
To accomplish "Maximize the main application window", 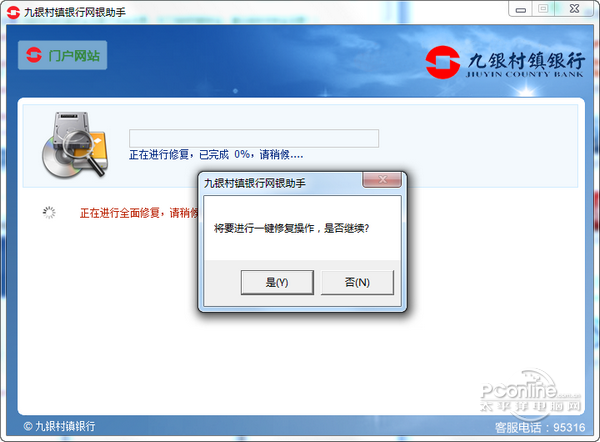I will pyautogui.click(x=543, y=9).
